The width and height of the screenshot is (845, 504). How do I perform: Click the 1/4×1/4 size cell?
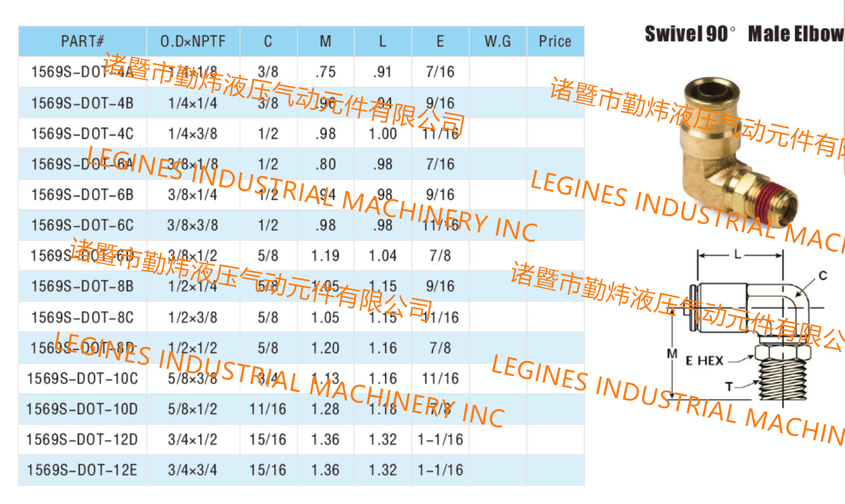click(x=193, y=103)
